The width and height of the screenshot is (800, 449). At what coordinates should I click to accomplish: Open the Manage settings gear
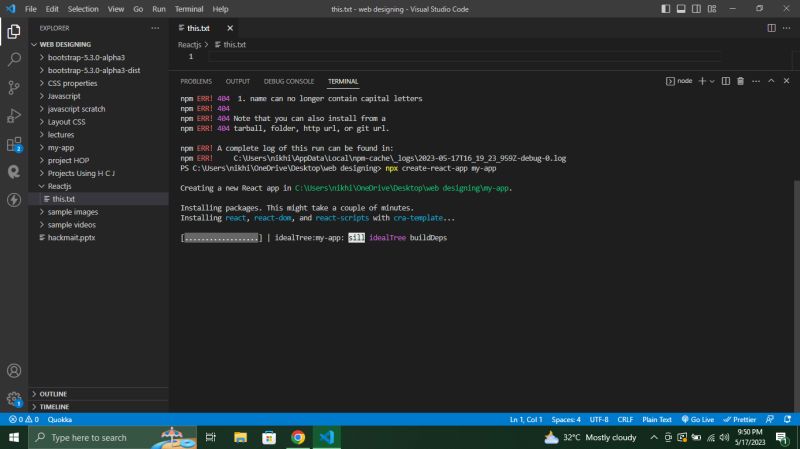(14, 398)
